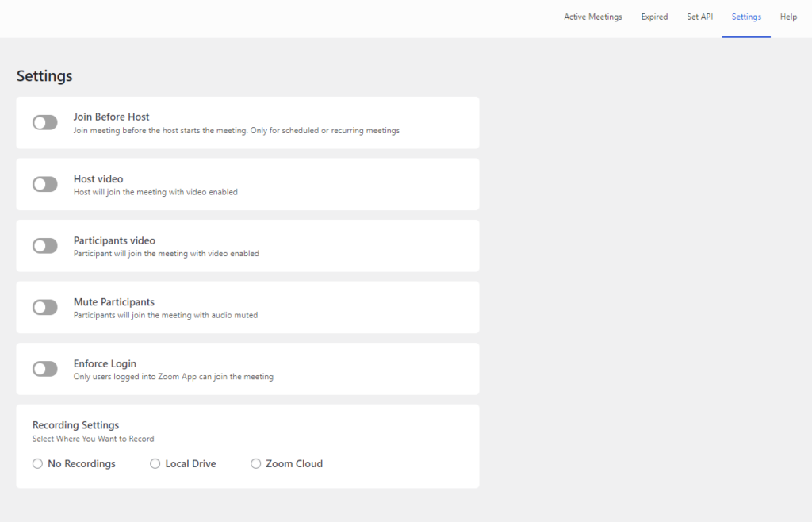Screen dimensions: 812x522
Task: Click the "Recording Settings" section heading
Action: tap(75, 425)
